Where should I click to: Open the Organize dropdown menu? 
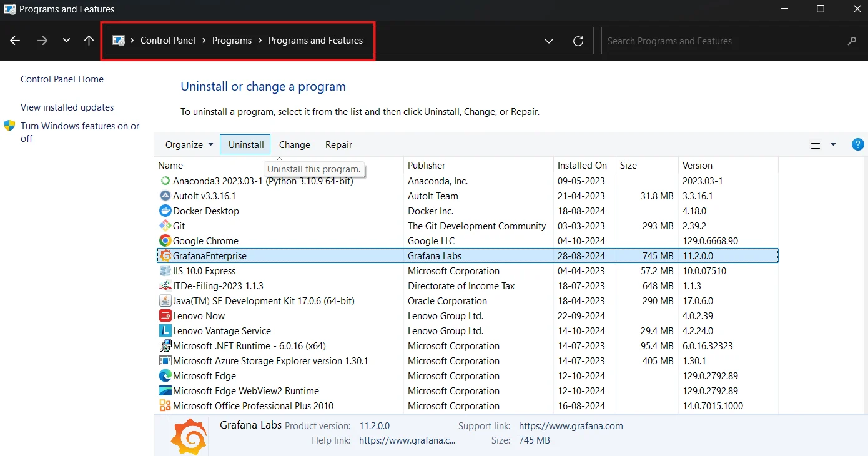[189, 145]
